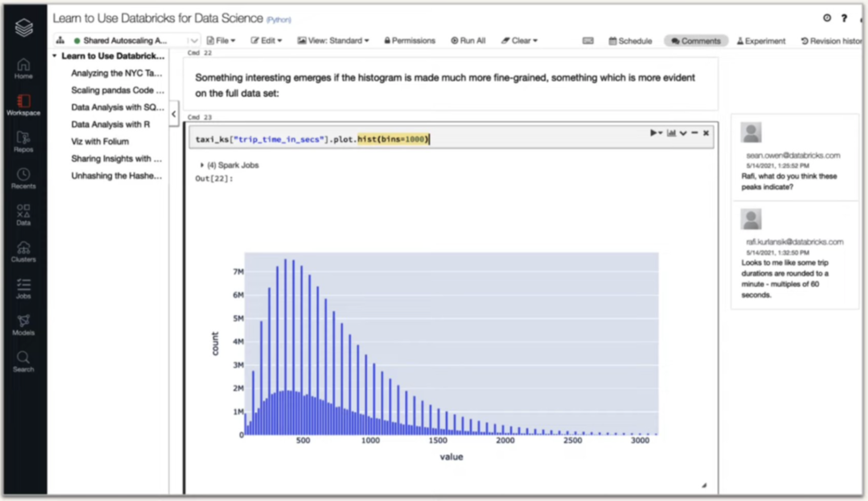
Task: Open the View: Standard dropdown
Action: (x=333, y=41)
